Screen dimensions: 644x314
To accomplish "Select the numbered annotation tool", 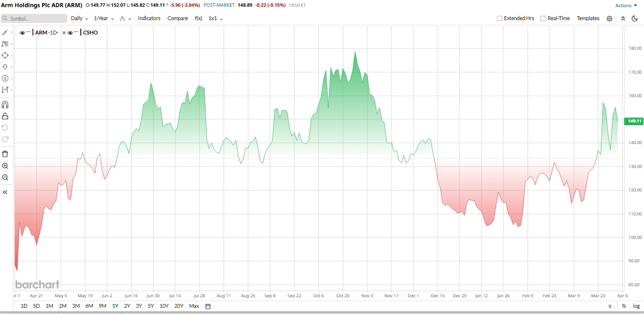I will (5, 78).
